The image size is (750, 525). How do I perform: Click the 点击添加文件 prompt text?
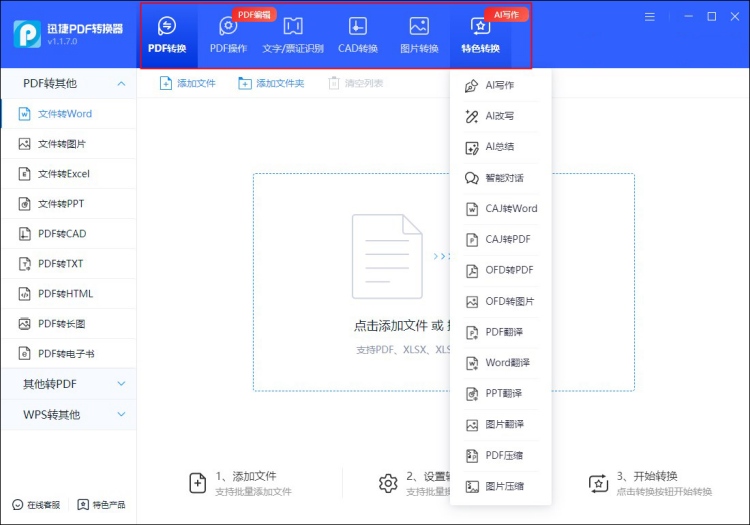[390, 326]
